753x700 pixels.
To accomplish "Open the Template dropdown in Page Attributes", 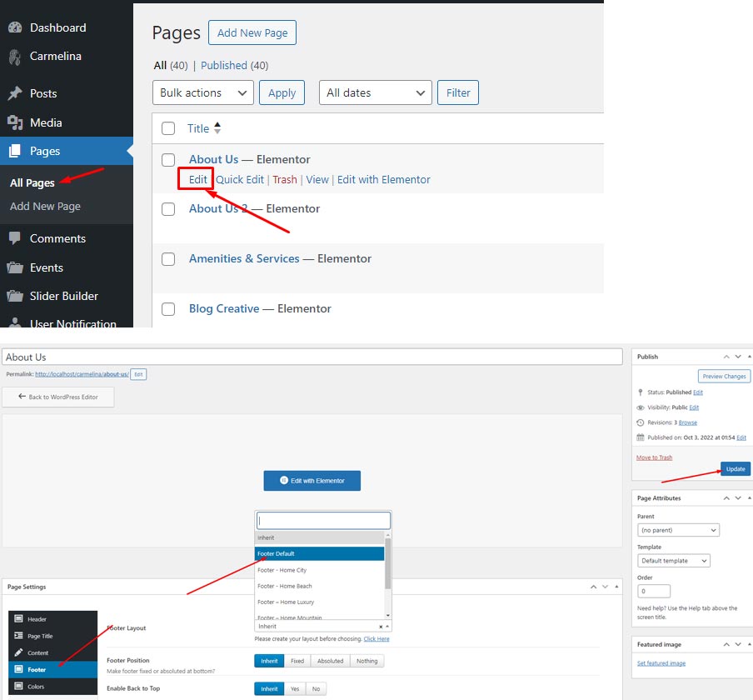I will click(674, 561).
